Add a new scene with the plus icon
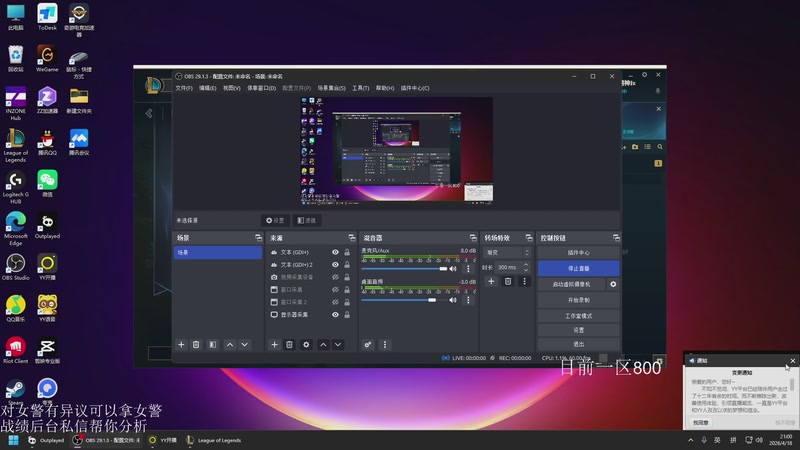 coord(181,345)
